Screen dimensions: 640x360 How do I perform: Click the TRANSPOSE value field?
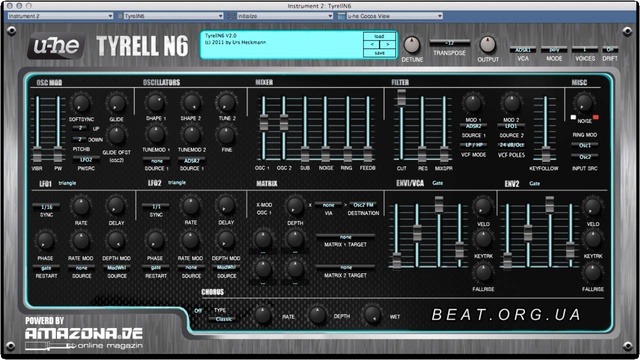(x=449, y=43)
